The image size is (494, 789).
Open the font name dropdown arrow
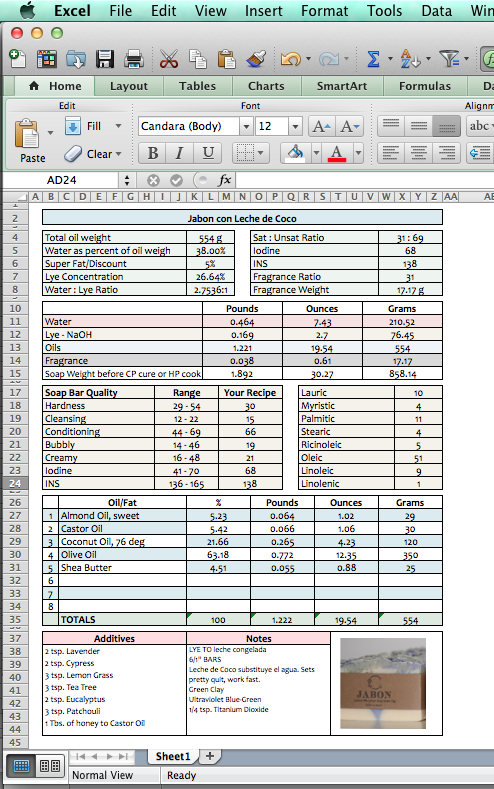point(246,126)
